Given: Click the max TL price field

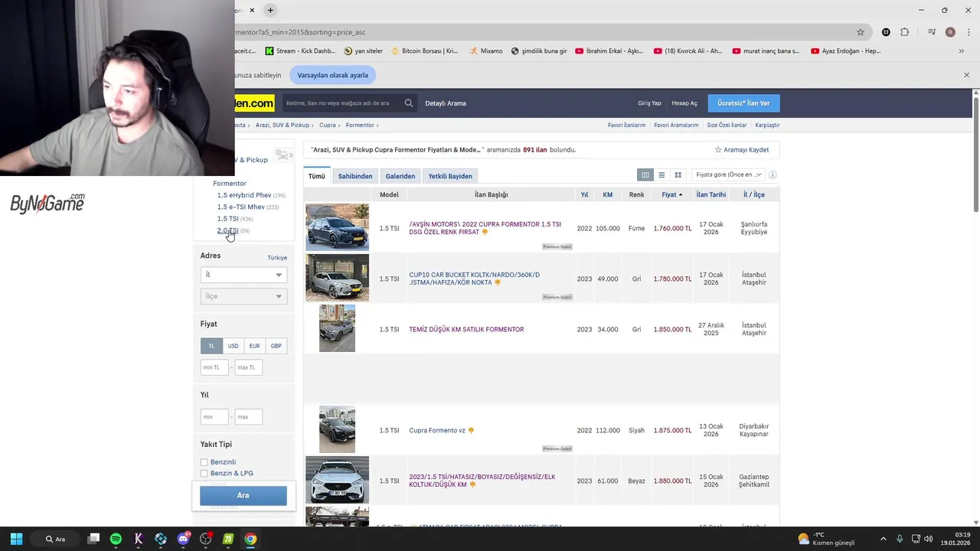Looking at the screenshot, I should tap(248, 367).
